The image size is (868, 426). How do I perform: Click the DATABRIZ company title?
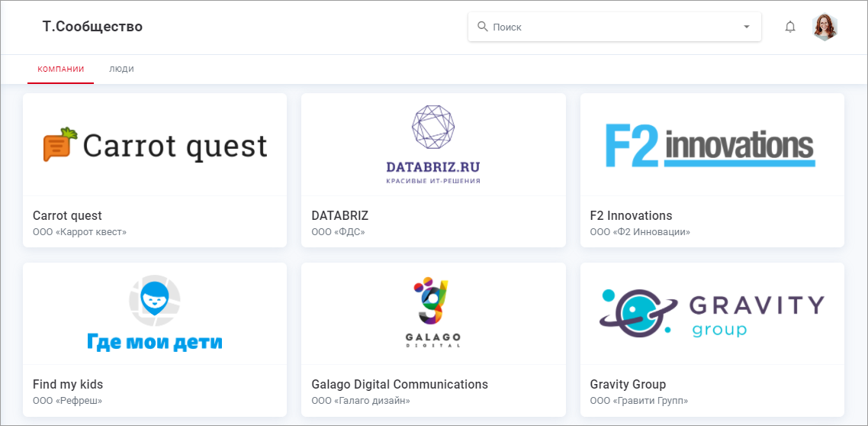pyautogui.click(x=339, y=215)
